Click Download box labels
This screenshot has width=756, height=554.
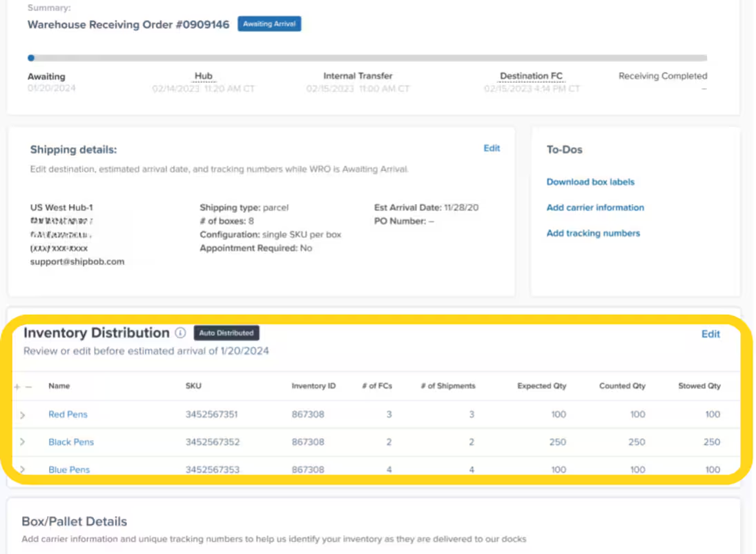pyautogui.click(x=590, y=181)
